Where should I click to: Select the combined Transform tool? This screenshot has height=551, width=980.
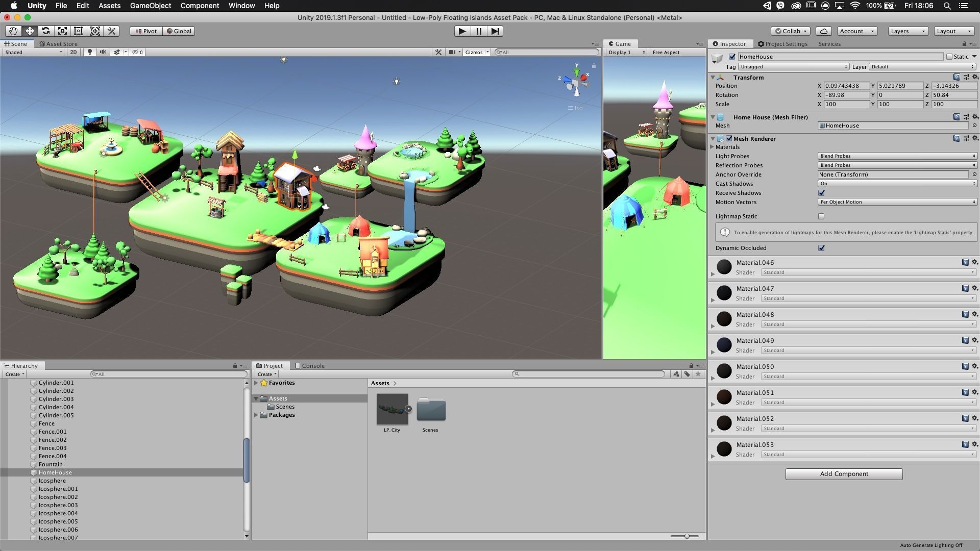95,31
